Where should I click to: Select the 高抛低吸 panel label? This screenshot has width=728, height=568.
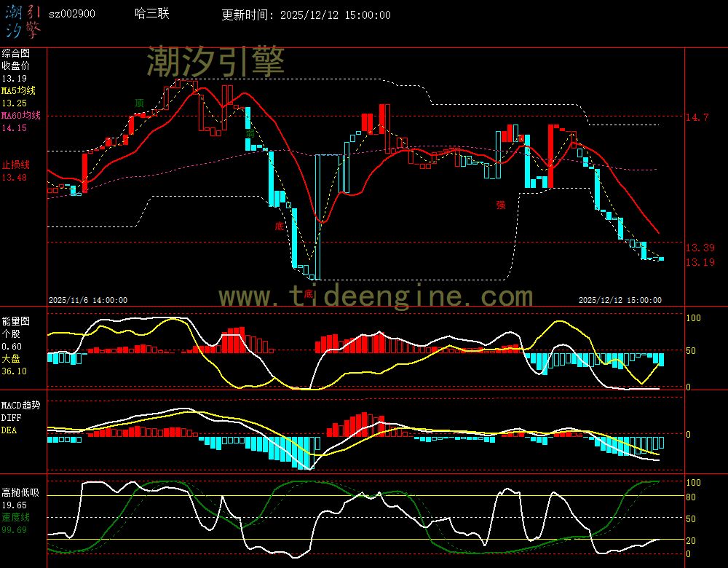[20, 492]
